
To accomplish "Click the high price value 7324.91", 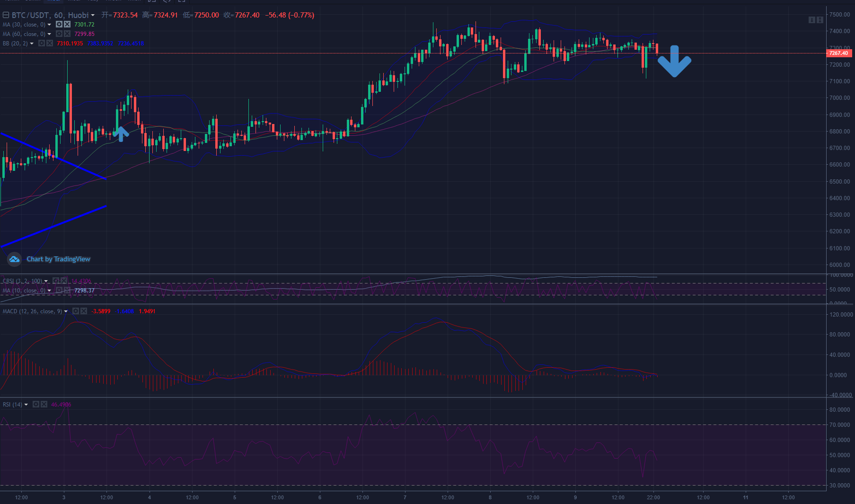I will point(166,15).
